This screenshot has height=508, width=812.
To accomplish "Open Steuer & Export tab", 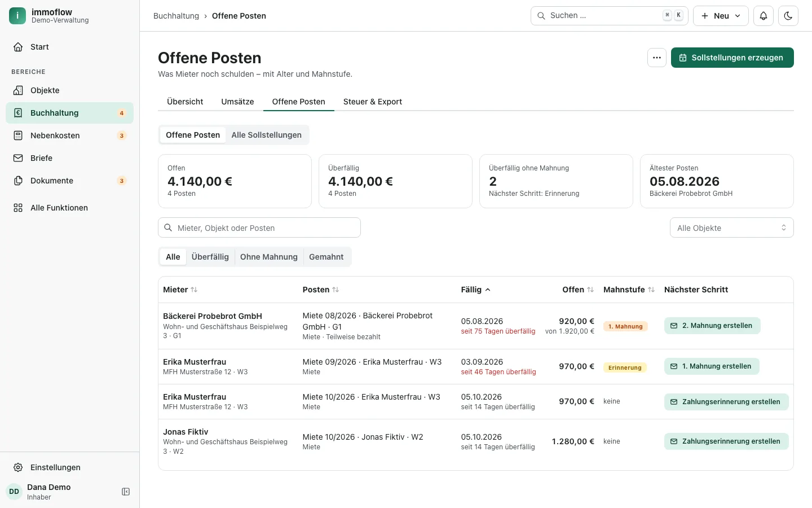I will click(373, 102).
